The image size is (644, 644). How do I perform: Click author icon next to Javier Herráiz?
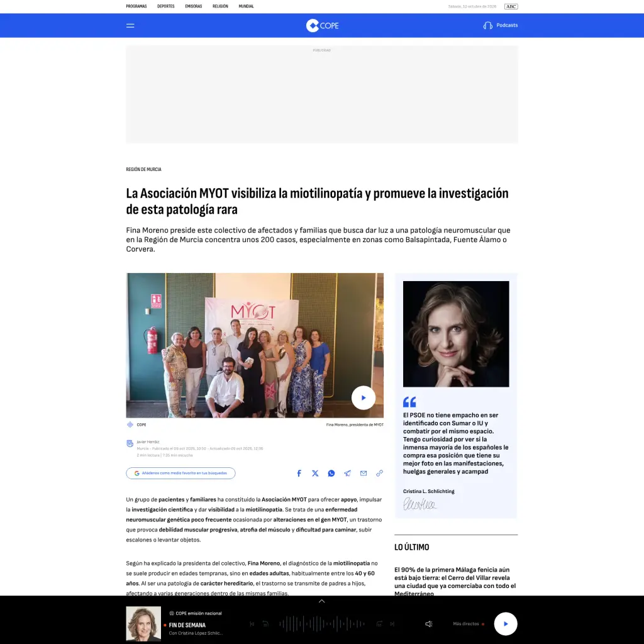point(130,443)
